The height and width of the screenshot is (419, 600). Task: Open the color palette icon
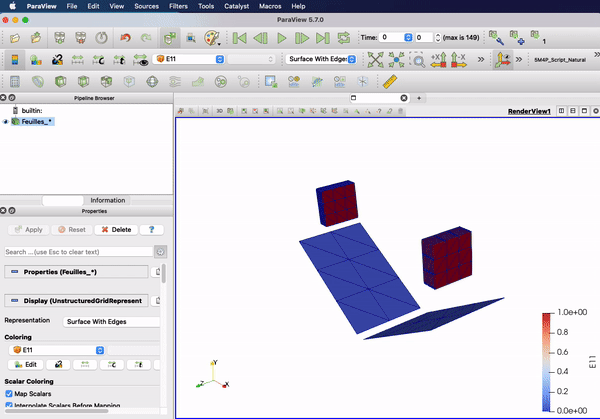(x=212, y=38)
